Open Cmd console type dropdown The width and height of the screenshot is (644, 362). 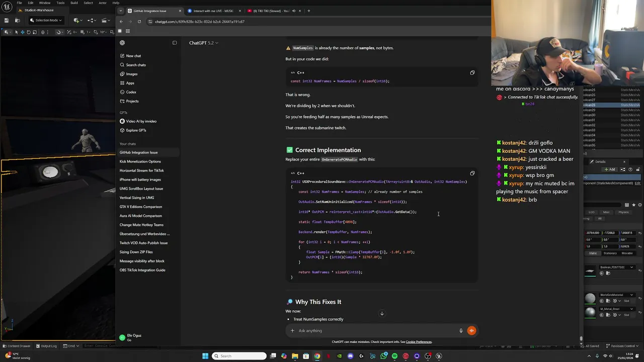coord(71,346)
